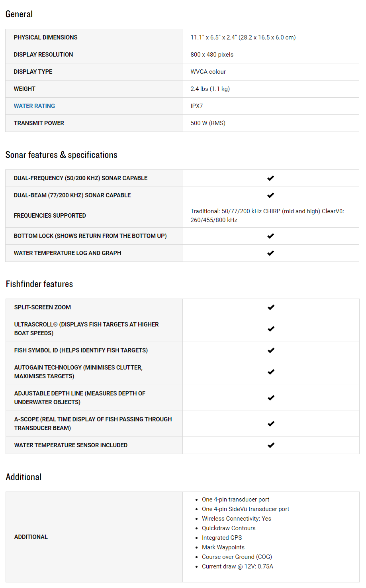Click the Water Temperature Sensor Included checkmark
The image size is (366, 588).
(x=271, y=445)
